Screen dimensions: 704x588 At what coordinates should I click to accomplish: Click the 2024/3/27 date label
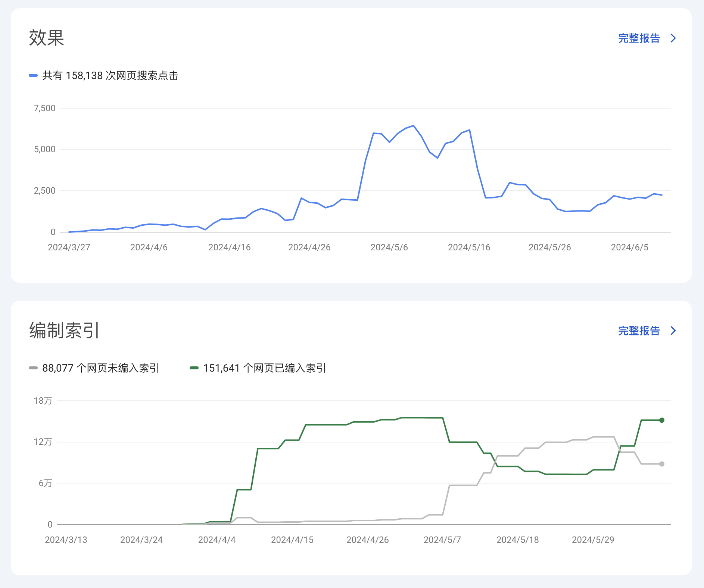pyautogui.click(x=69, y=247)
